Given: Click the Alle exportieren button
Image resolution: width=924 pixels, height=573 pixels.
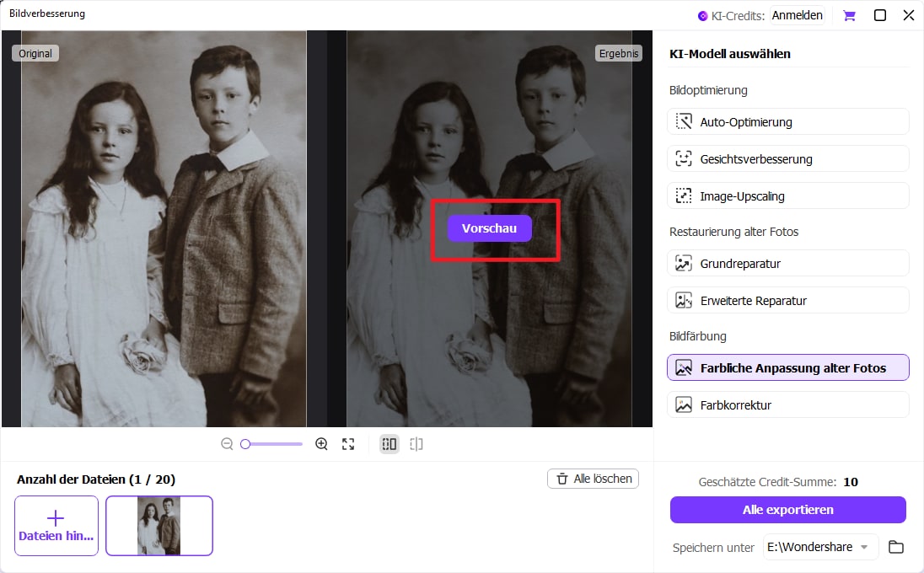Looking at the screenshot, I should (x=787, y=510).
